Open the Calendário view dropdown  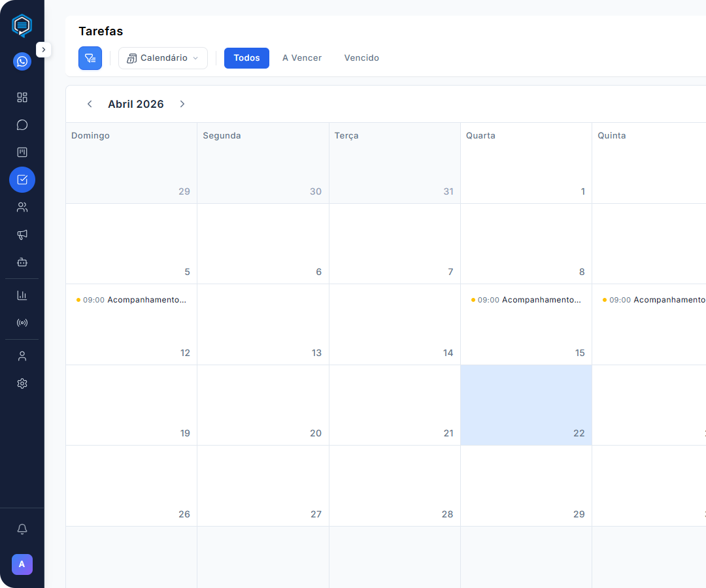(163, 58)
